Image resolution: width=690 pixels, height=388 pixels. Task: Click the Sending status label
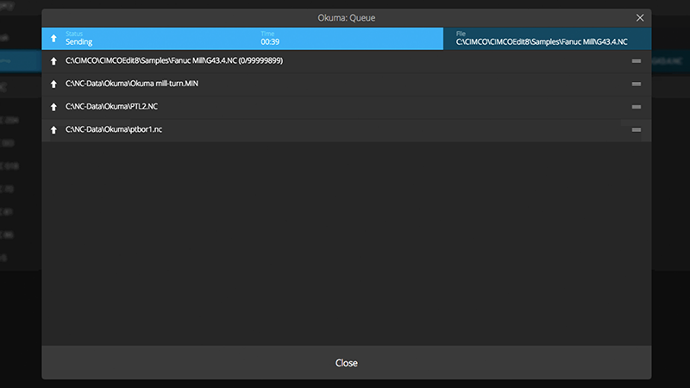(x=79, y=42)
